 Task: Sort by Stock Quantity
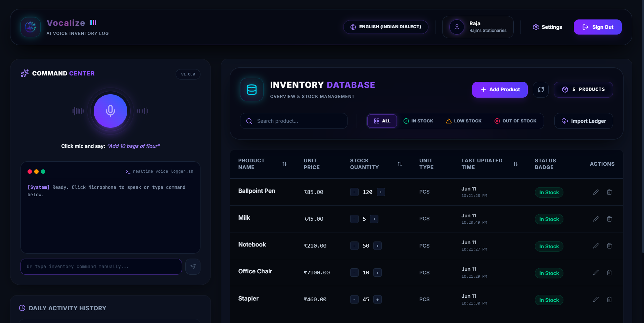400,164
